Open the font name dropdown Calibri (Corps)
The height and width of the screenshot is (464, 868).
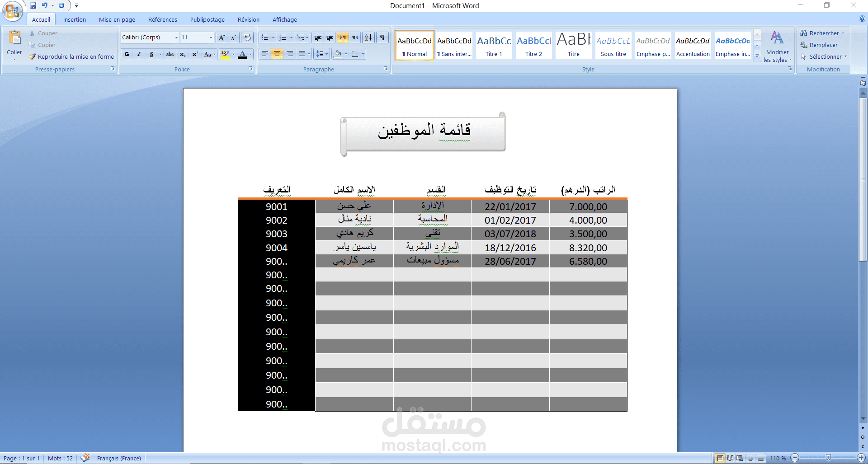[x=176, y=37]
